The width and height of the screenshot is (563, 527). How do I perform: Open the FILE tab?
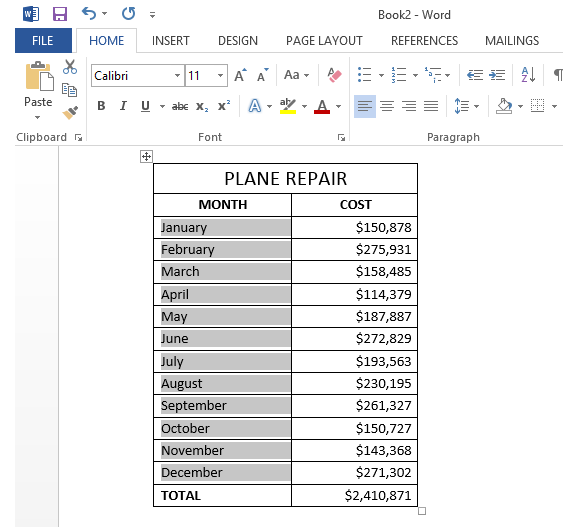(43, 41)
